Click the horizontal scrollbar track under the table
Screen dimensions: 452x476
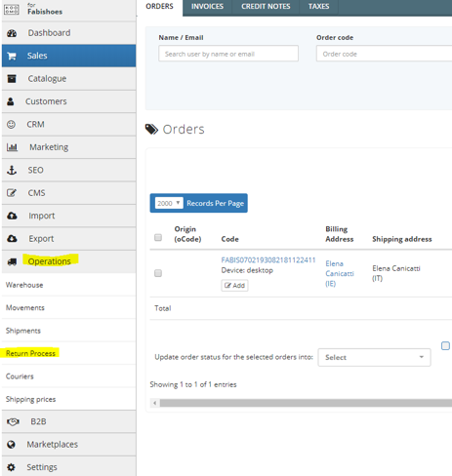click(x=306, y=403)
